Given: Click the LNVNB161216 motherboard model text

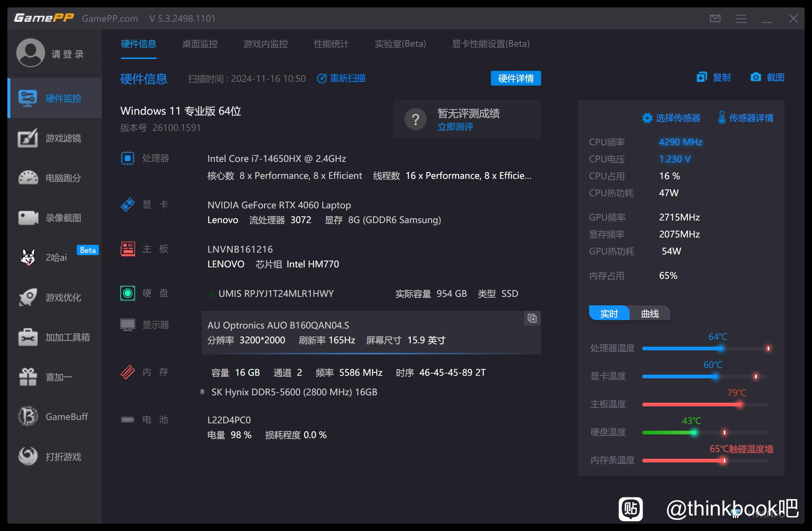Looking at the screenshot, I should click(x=240, y=249).
